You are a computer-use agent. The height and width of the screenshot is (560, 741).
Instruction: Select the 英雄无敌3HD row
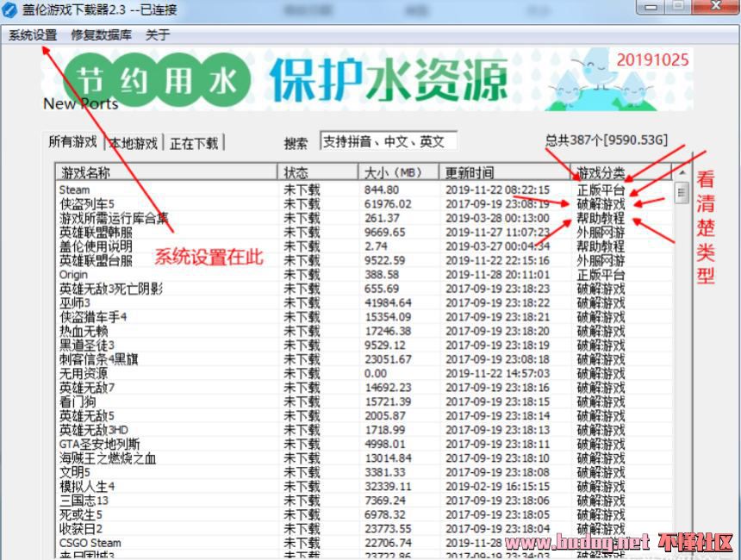[364, 430]
